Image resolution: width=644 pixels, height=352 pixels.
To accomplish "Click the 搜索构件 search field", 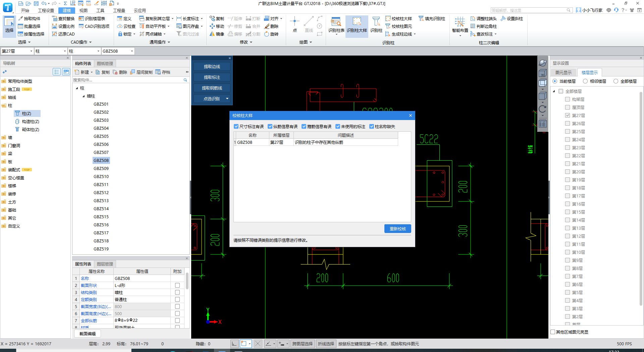I will pyautogui.click(x=130, y=80).
